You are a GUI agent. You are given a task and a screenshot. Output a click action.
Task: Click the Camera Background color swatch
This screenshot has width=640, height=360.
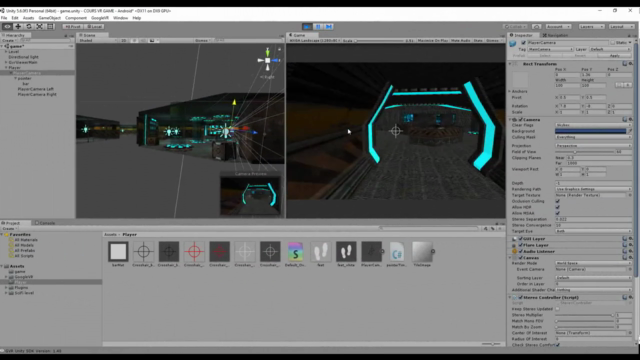point(590,131)
